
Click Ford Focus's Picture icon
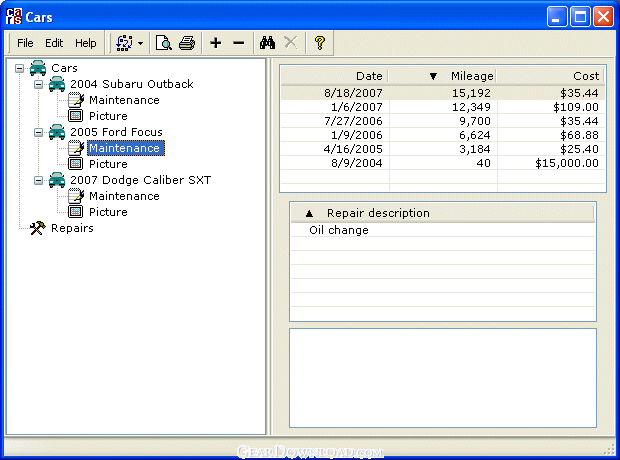pyautogui.click(x=76, y=164)
